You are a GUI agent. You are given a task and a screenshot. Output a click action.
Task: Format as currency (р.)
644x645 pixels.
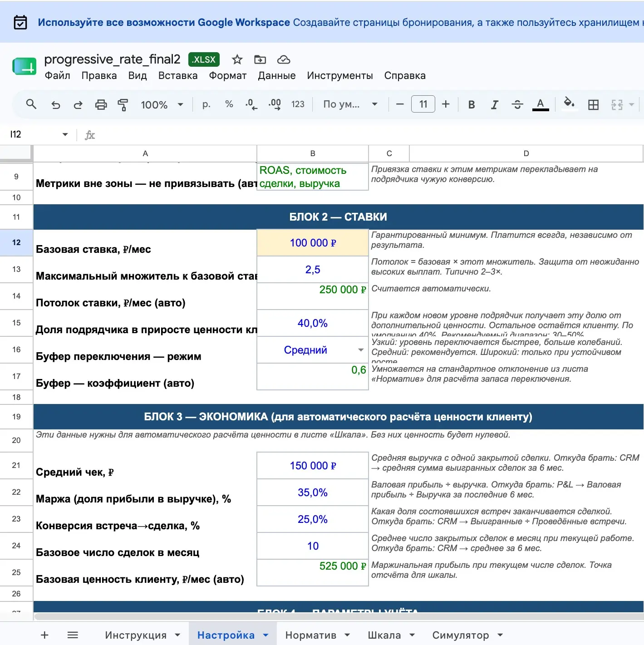[206, 104]
